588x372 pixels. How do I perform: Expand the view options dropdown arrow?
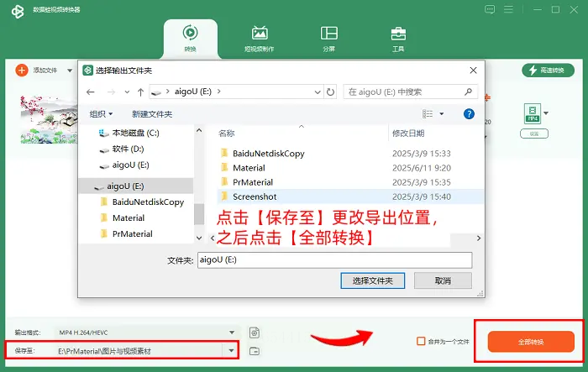click(441, 113)
